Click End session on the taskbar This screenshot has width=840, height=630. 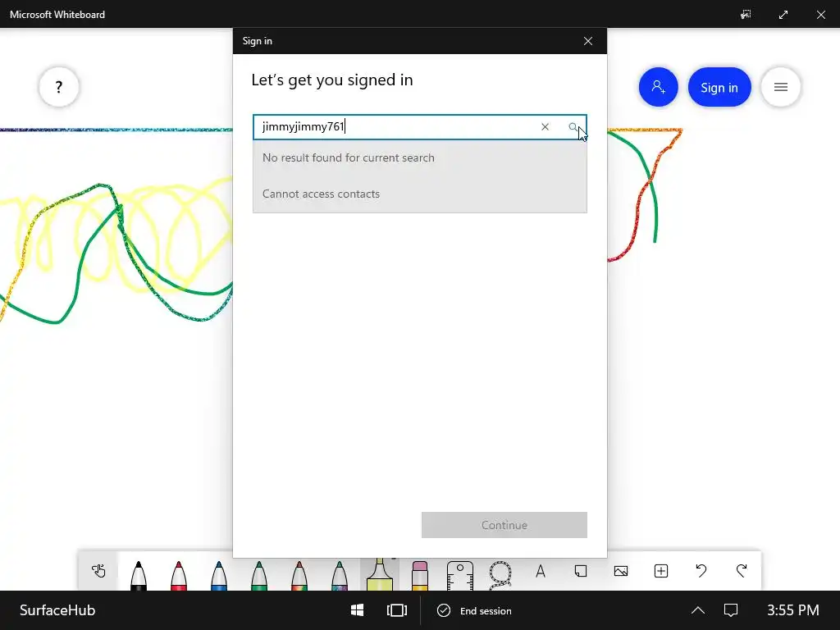(474, 610)
